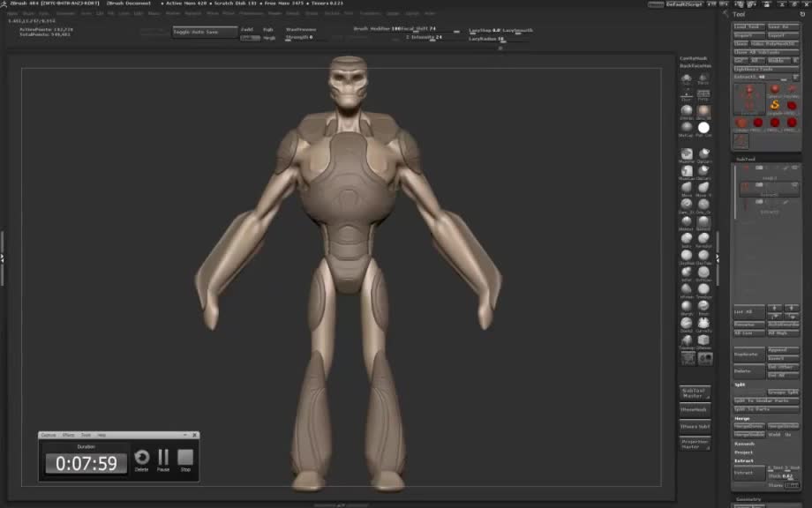The height and width of the screenshot is (508, 812).
Task: Open the Document menu
Action: pyautogui.click(x=65, y=13)
